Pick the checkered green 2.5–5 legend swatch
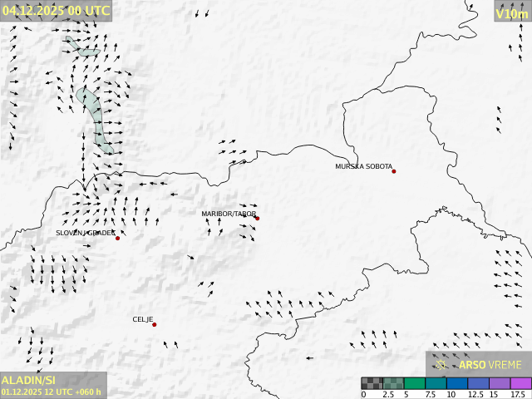Image resolution: width=532 pixels, height=399 pixels. 392,383
